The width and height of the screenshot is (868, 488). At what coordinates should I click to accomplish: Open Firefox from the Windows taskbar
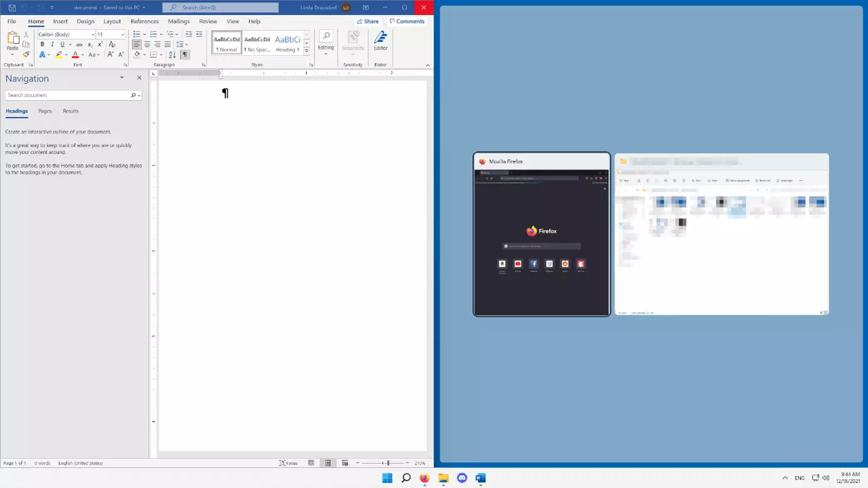[x=425, y=478]
